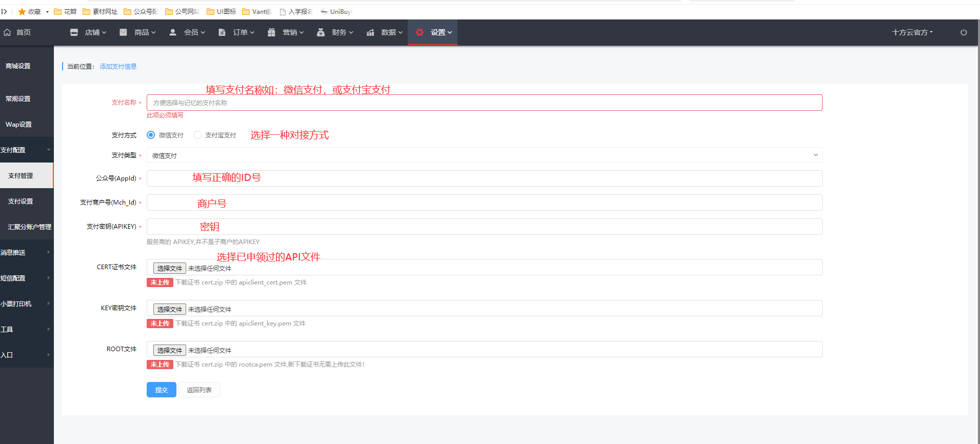Expand the 短信配置 sidebar section
Viewport: 980px width, 444px height.
coord(27,278)
